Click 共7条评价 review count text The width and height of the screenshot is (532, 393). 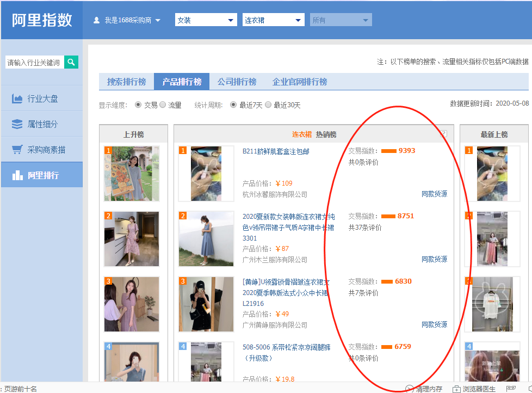point(363,292)
